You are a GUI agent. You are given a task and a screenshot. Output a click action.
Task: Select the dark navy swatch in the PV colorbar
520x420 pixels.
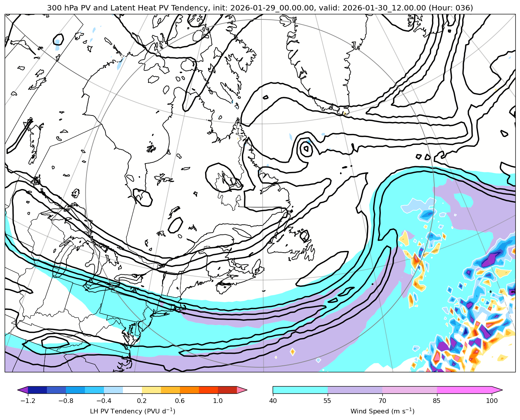[38, 390]
